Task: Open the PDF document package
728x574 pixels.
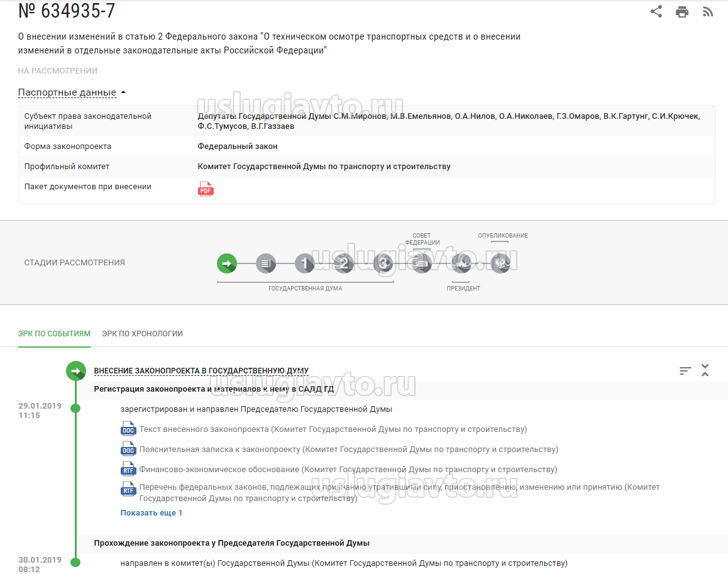Action: point(206,189)
